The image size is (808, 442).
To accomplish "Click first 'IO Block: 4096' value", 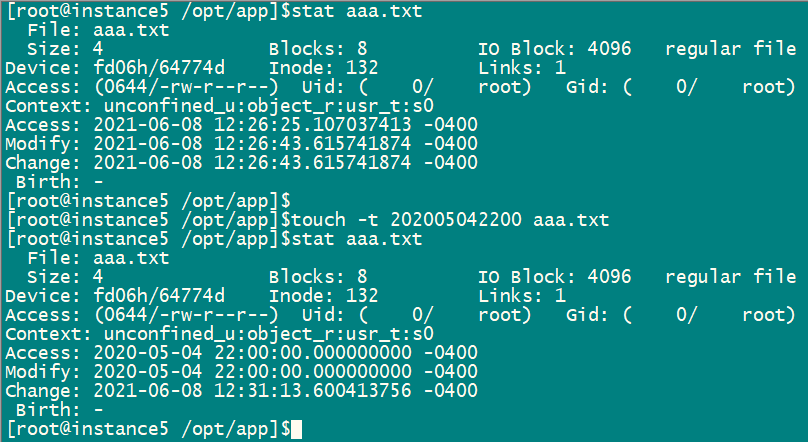I will [x=554, y=49].
